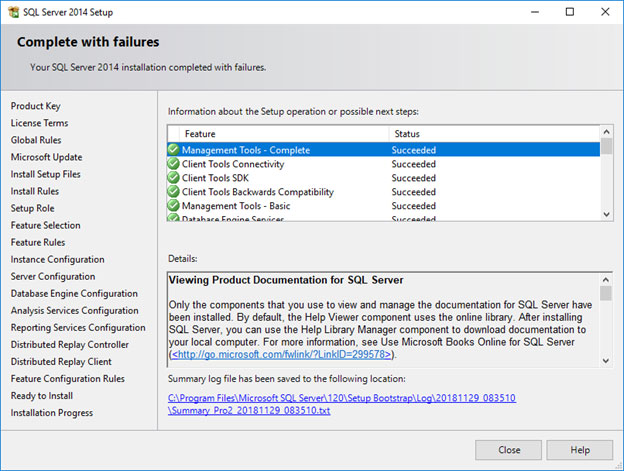Click the Database Engine Configuration step
Image resolution: width=624 pixels, height=471 pixels.
click(x=74, y=294)
